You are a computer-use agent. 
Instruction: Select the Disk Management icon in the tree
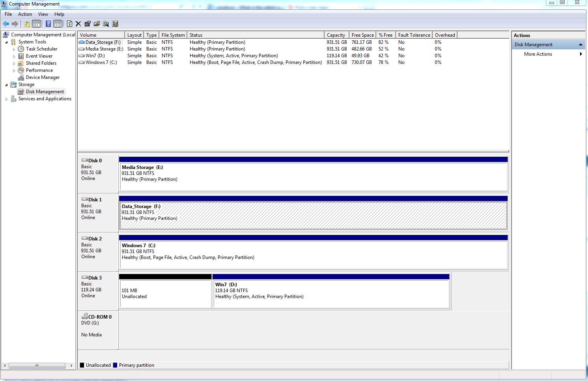tap(21, 92)
